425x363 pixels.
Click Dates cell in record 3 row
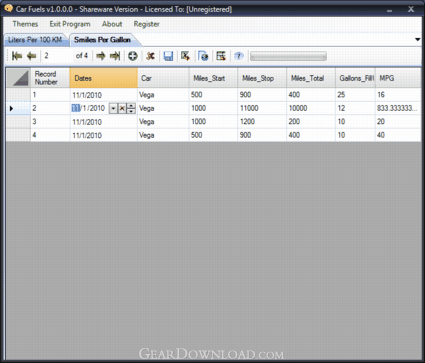(104, 122)
